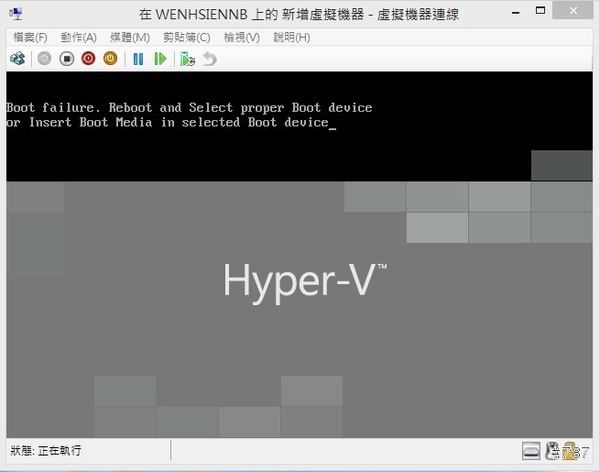Open the 動作(A) menu
Viewport: 600px width, 472px height.
point(78,38)
